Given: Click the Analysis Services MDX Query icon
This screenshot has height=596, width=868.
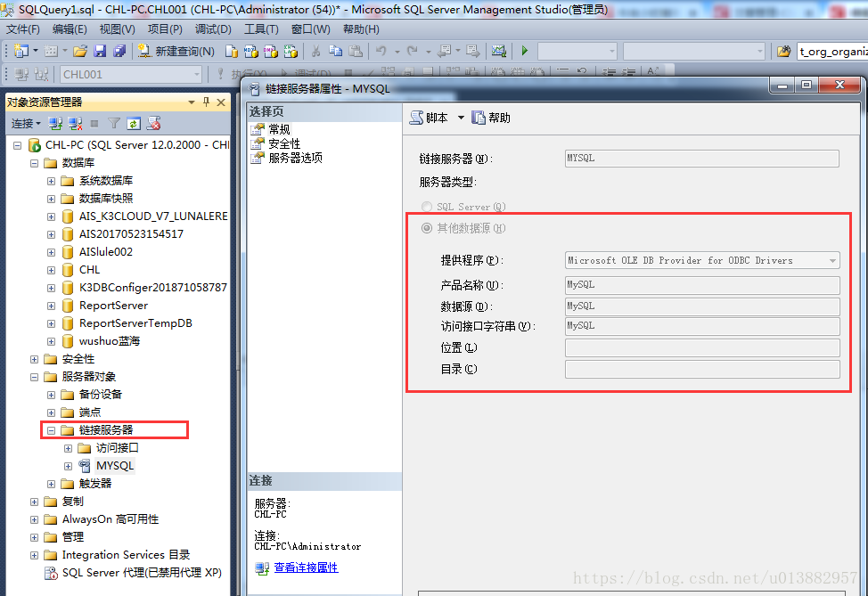Looking at the screenshot, I should pos(250,52).
